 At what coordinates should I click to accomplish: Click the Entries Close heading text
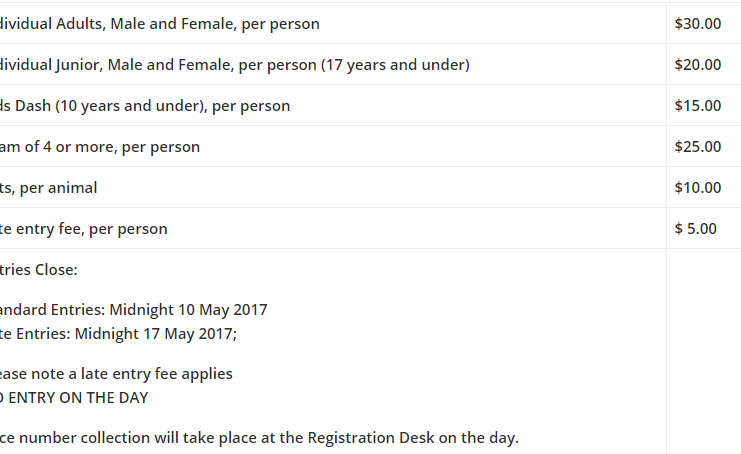39,270
